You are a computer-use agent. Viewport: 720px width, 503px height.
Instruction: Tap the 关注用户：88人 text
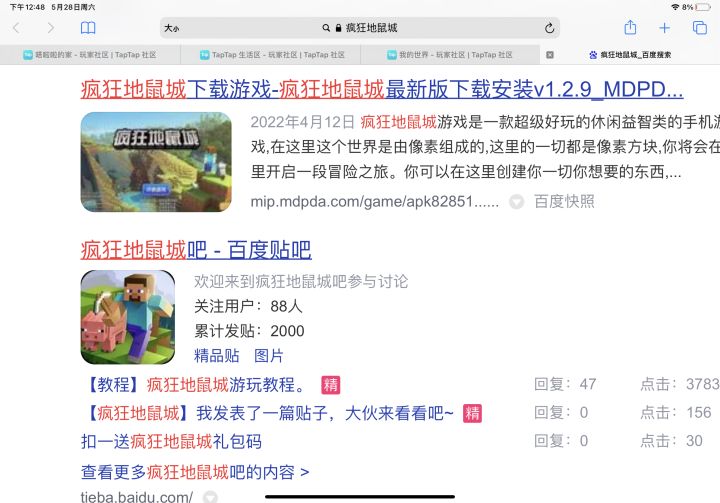coord(248,306)
